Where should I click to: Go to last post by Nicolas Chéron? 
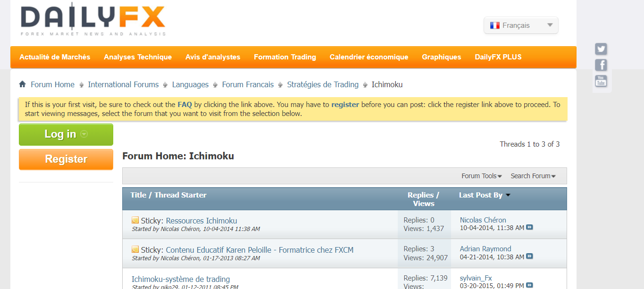click(x=529, y=228)
